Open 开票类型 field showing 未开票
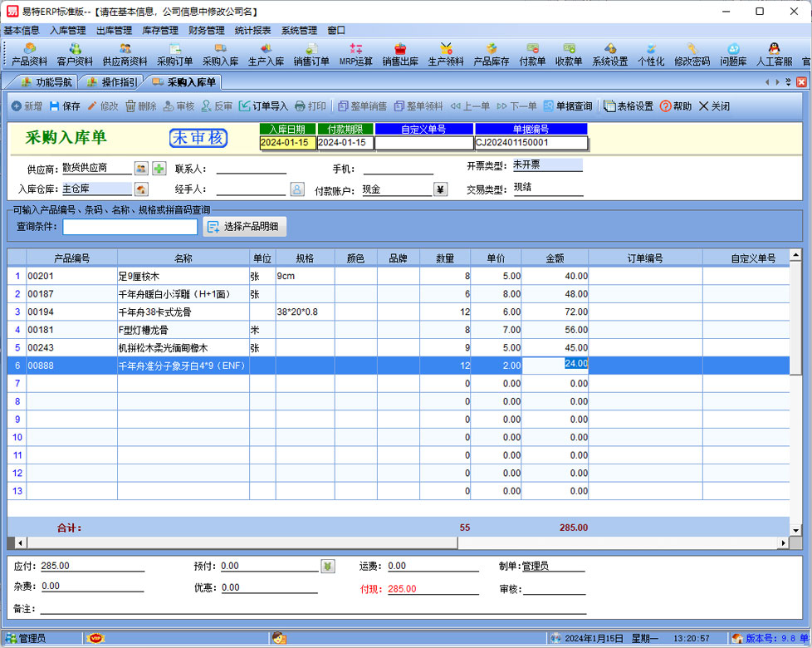The width and height of the screenshot is (812, 648). 546,165
